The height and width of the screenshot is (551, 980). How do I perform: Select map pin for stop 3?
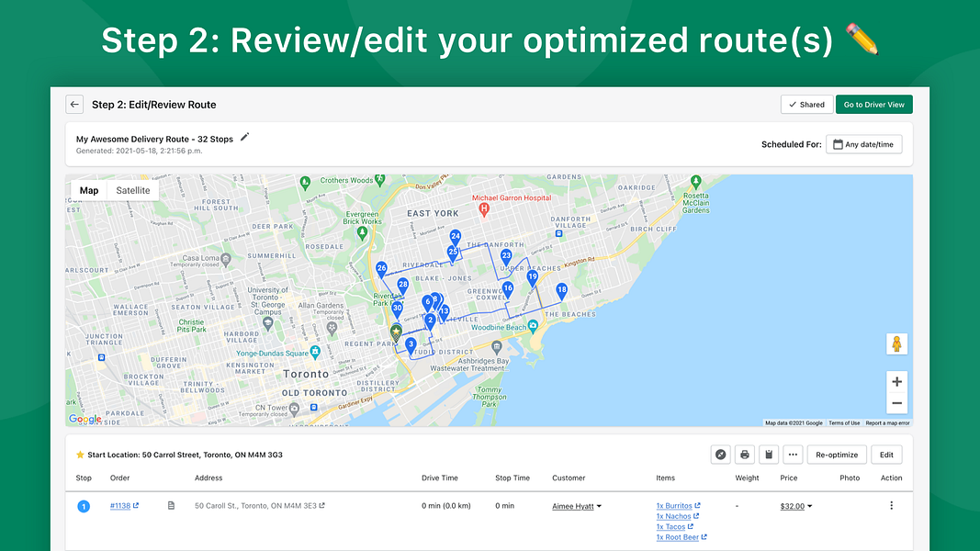(x=411, y=345)
